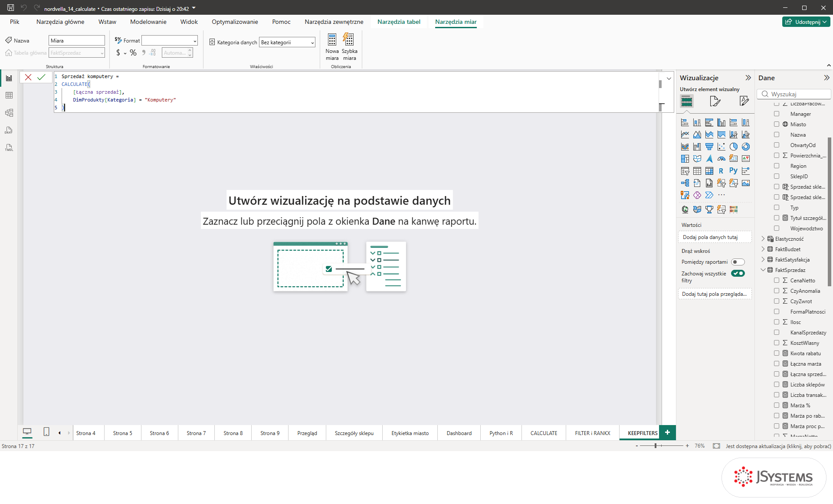833x504 pixels.
Task: Select the R script visual icon
Action: click(721, 171)
